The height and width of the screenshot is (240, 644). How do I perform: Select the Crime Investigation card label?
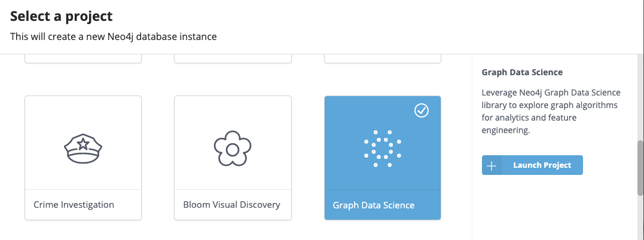point(74,205)
